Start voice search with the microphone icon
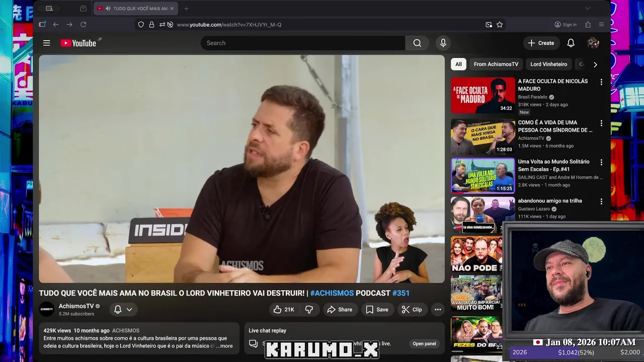Screen dimensions: 644x362 [x=443, y=43]
